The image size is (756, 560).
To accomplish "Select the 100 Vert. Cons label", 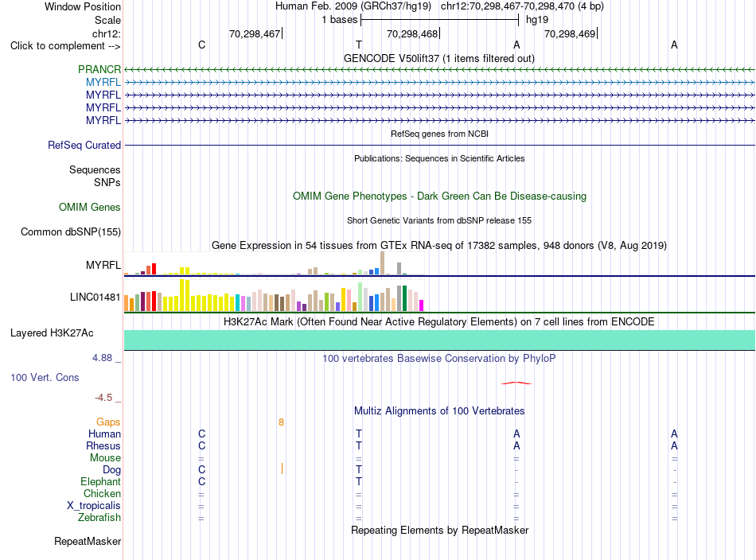I will [x=45, y=377].
